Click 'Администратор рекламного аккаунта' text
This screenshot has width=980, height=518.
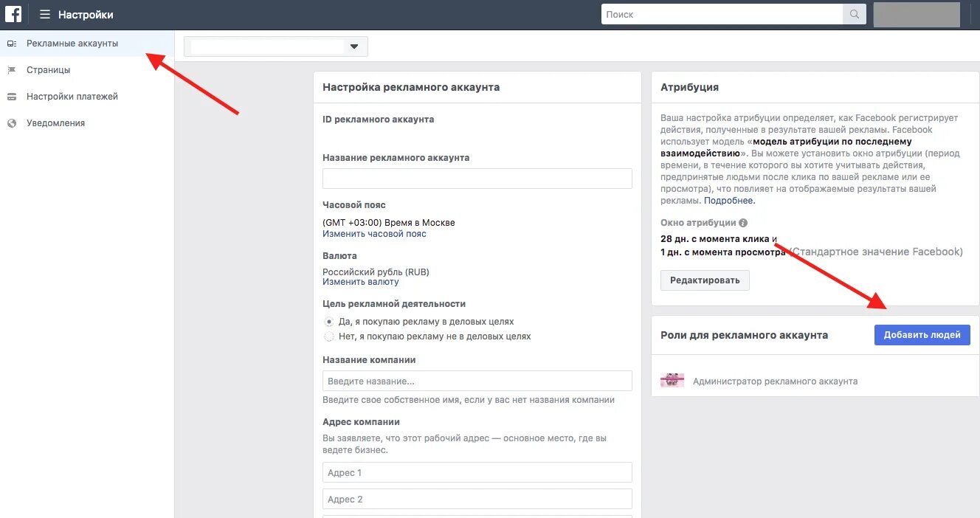point(775,381)
